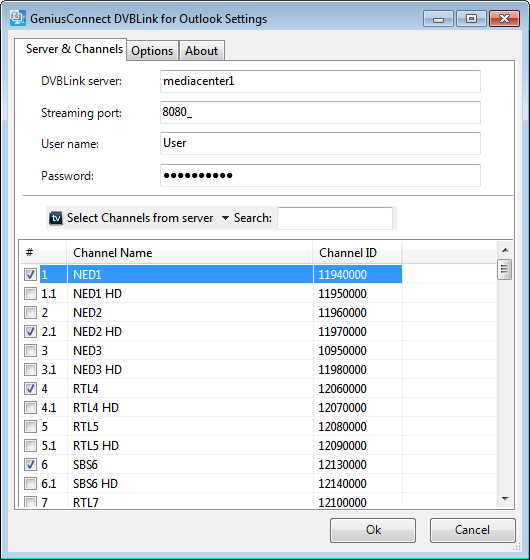Viewport: 530px width, 560px height.
Task: Click the channel Search box
Action: click(335, 218)
